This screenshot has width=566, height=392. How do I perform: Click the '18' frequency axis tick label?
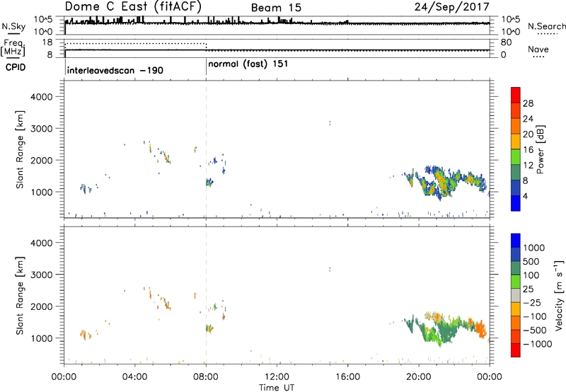(47, 42)
